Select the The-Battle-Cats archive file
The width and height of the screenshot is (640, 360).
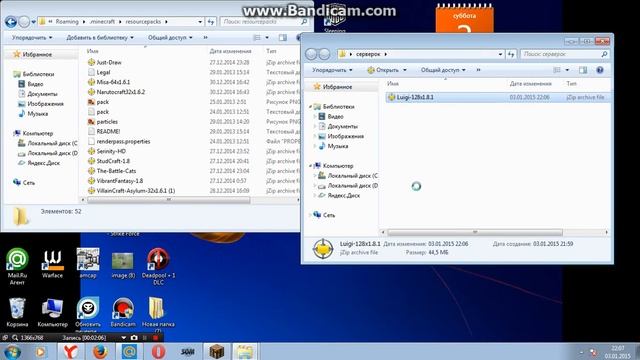click(x=116, y=171)
